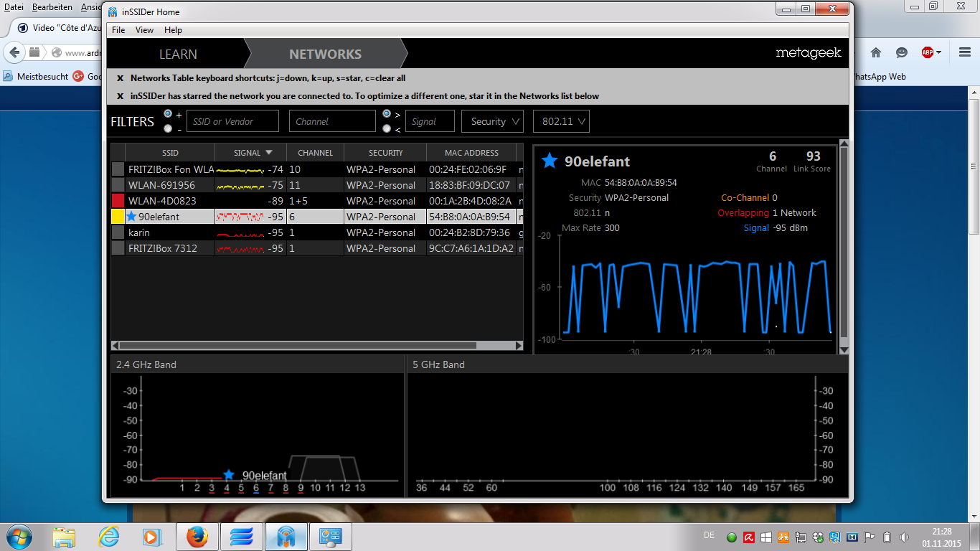Switch to Firefox in the taskbar
Viewport: 980px width, 551px height.
coord(197,537)
